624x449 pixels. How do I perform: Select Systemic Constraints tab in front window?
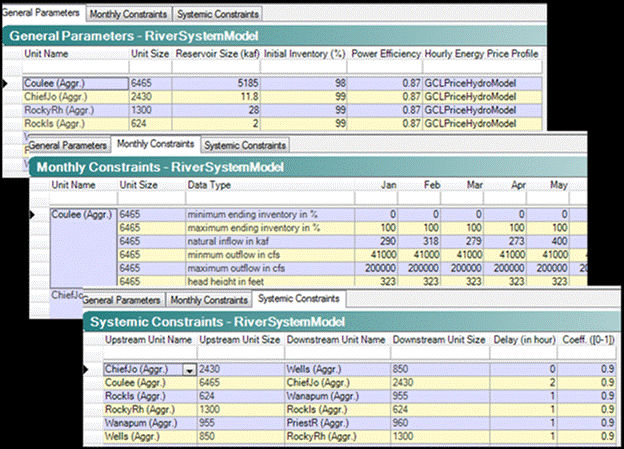coord(298,299)
